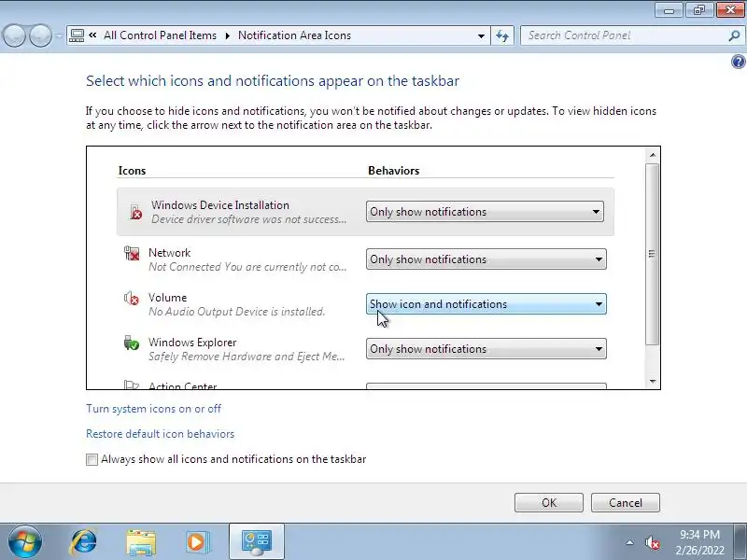Click Notification Area Icons breadcrumb
747x560 pixels.
pos(294,35)
